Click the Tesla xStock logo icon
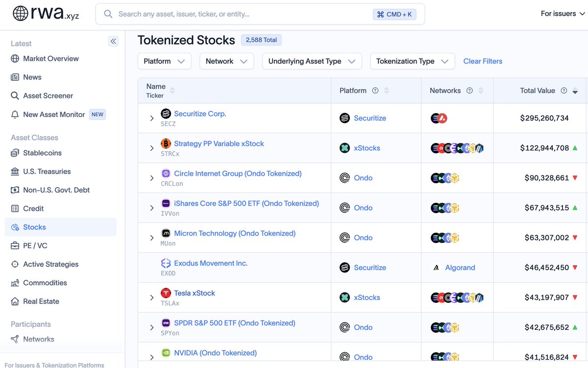This screenshot has width=588, height=368. [166, 293]
